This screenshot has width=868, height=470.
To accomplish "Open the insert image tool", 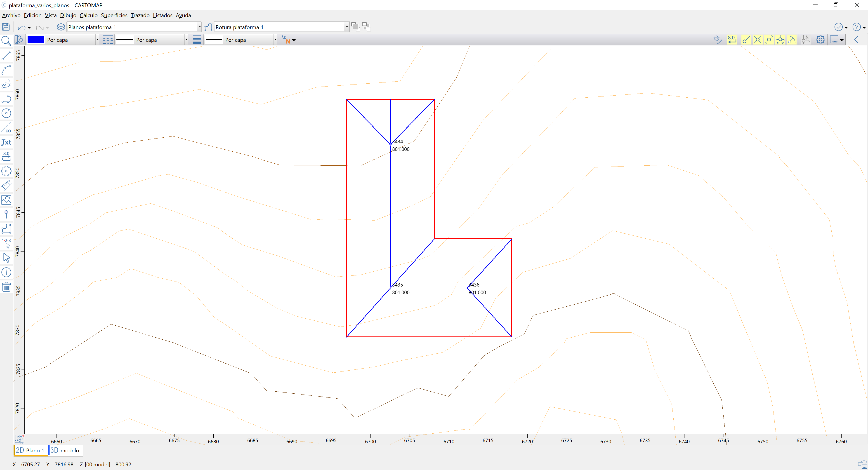I will coord(6,200).
